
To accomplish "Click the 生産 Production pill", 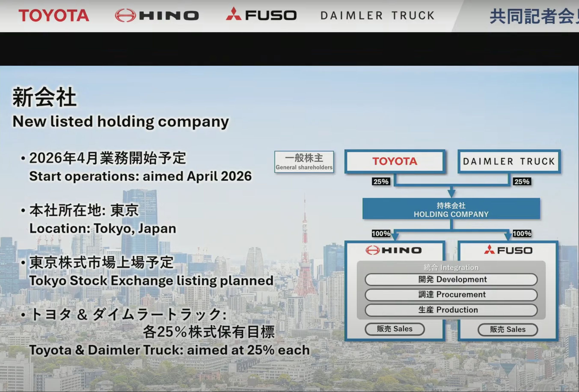I will (x=451, y=310).
